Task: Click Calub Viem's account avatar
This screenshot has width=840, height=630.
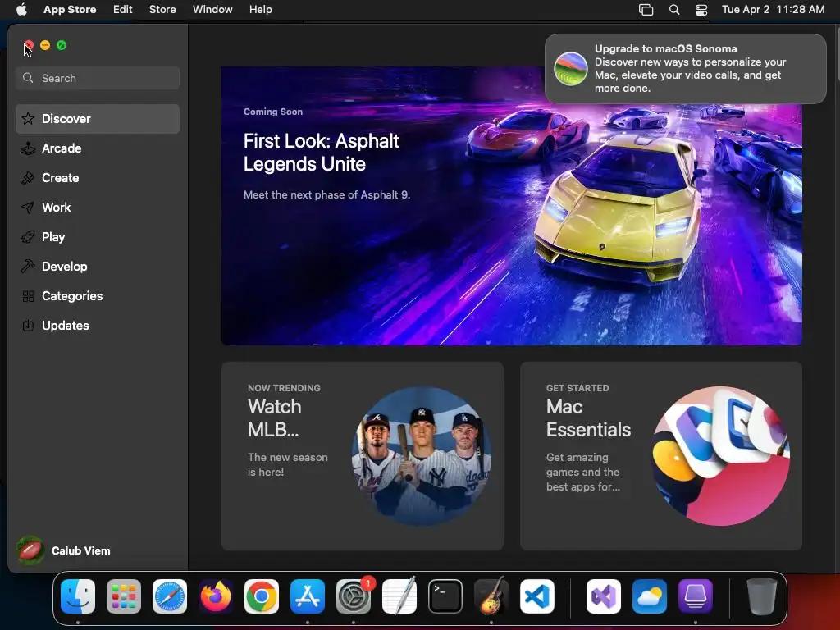Action: click(30, 550)
